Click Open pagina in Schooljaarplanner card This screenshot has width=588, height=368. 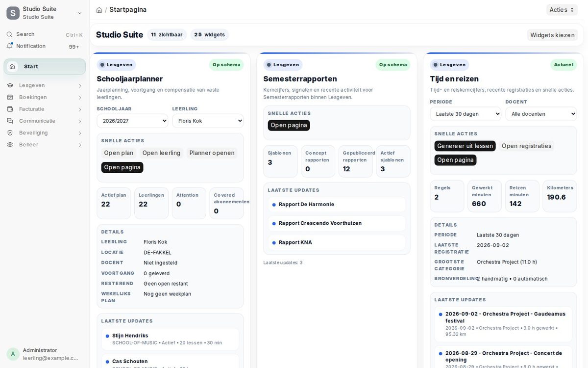[122, 167]
